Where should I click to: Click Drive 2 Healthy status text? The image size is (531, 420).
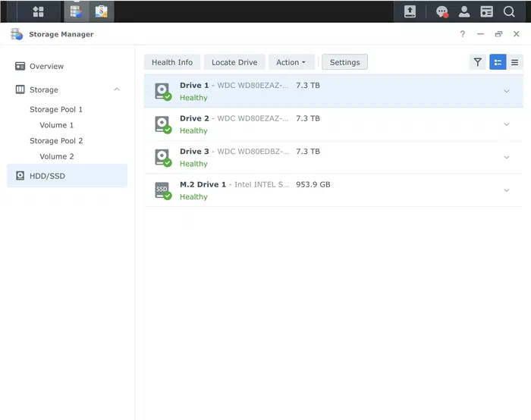[193, 130]
